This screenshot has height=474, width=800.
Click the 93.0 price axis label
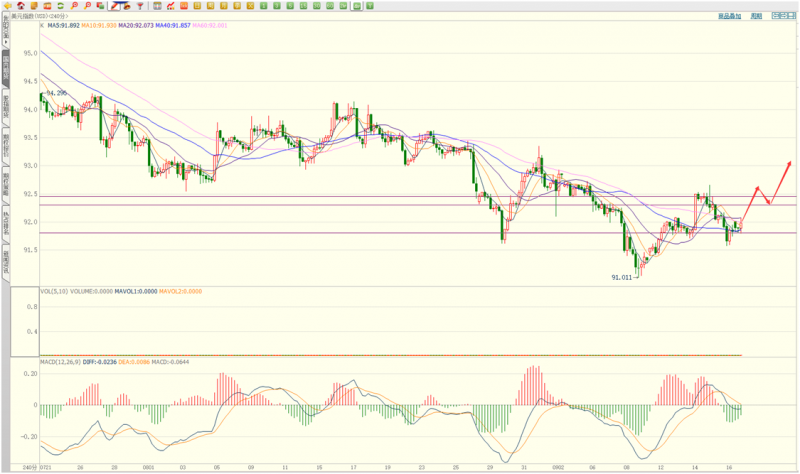point(30,166)
